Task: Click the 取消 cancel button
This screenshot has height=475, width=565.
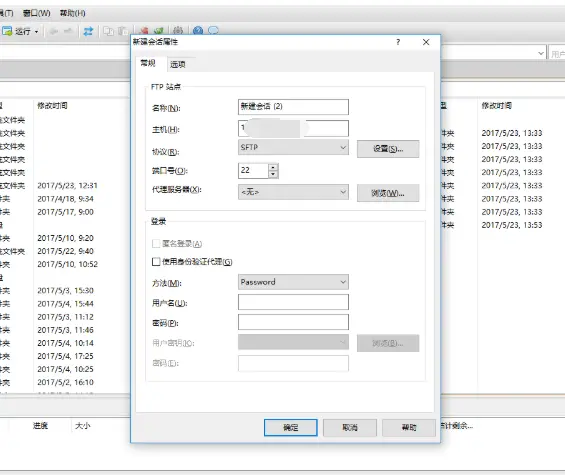Action: 350,427
